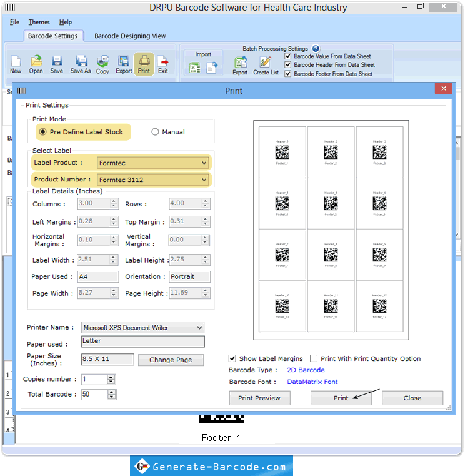465x476 pixels.
Task: Open the Label Product dropdown
Action: [x=153, y=163]
